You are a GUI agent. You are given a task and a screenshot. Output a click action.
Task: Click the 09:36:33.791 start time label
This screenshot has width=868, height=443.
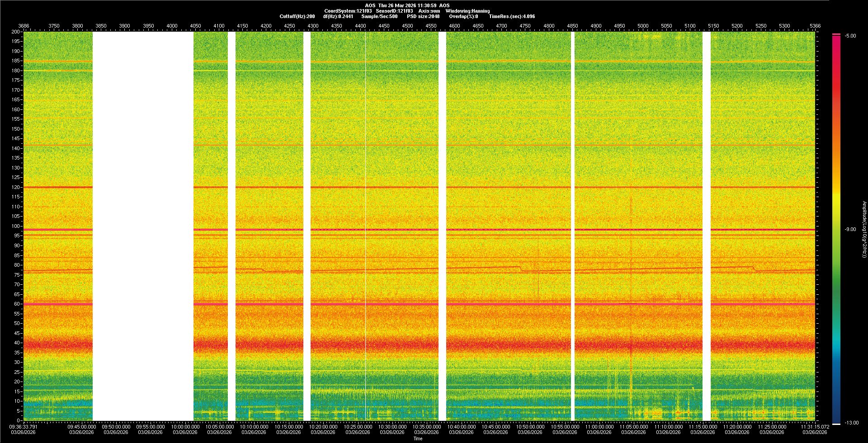click(24, 426)
